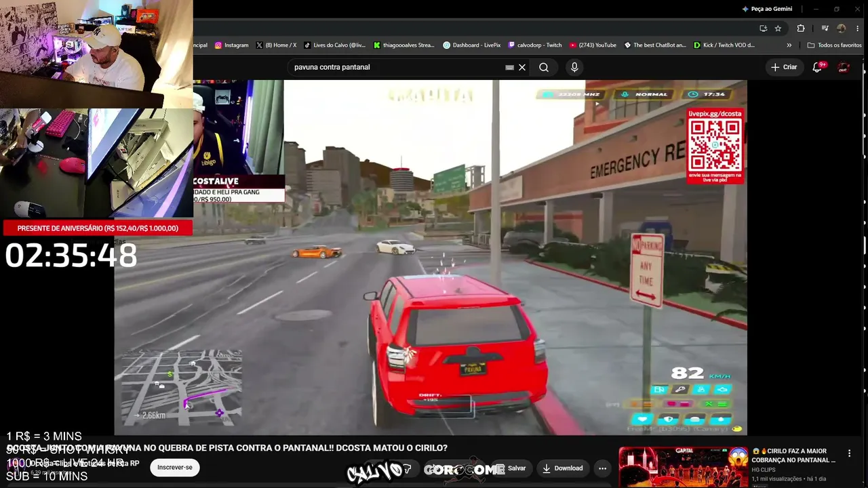Click the Criar button
This screenshot has width=868, height=488.
(x=784, y=67)
